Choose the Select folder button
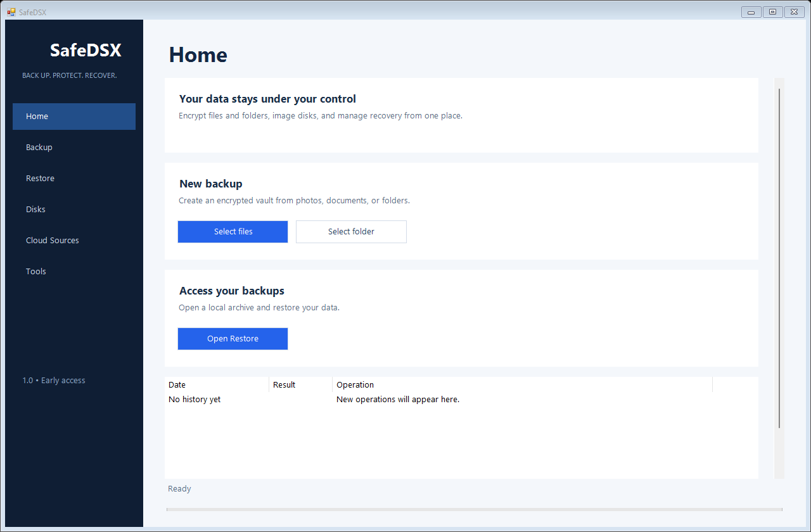Image resolution: width=811 pixels, height=532 pixels. [x=351, y=232]
